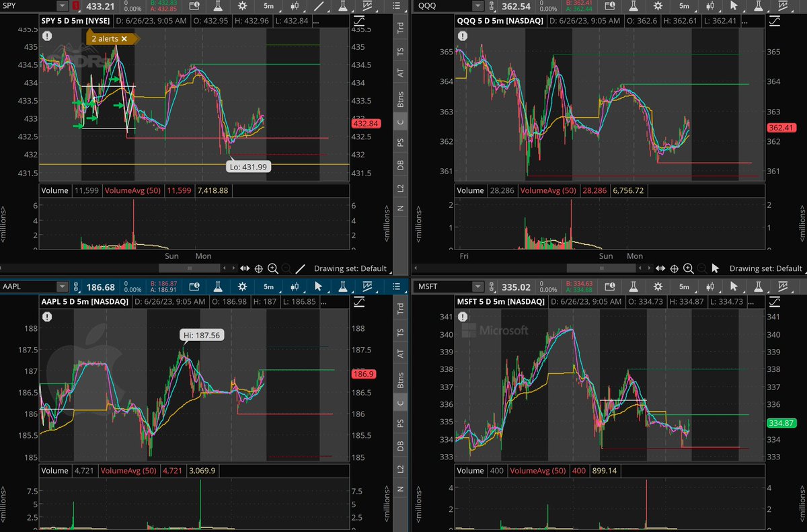Click the patterns chart icon in MSFT toolbar
This screenshot has width=807, height=532.
pos(783,287)
